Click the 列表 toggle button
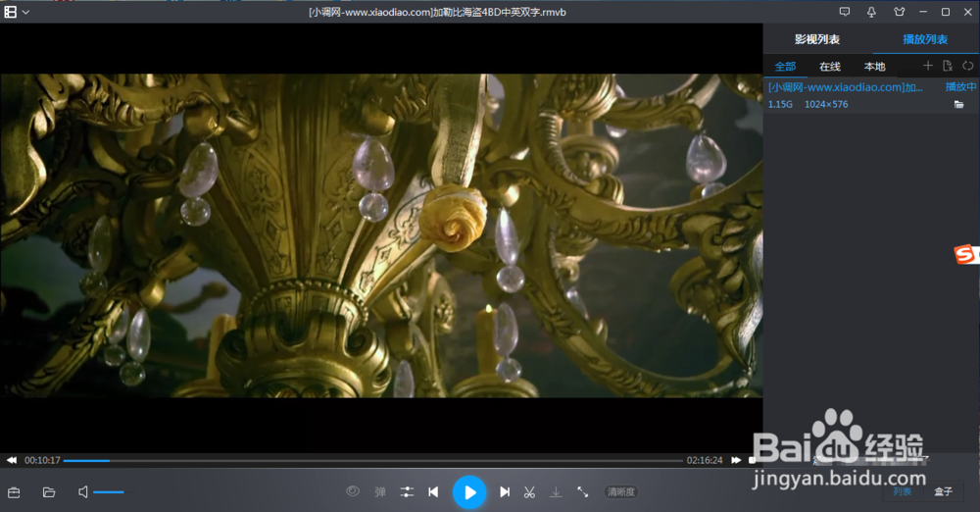Viewport: 980px width, 512px height. click(902, 492)
